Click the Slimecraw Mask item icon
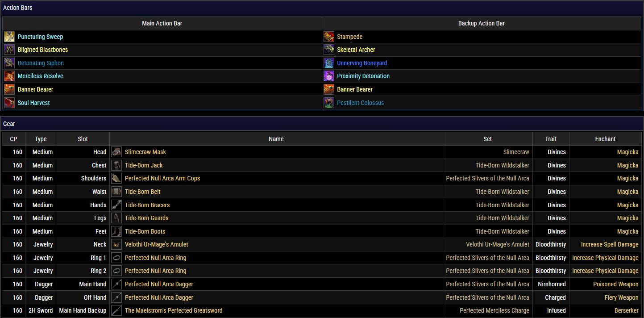This screenshot has width=644, height=318. tap(116, 152)
